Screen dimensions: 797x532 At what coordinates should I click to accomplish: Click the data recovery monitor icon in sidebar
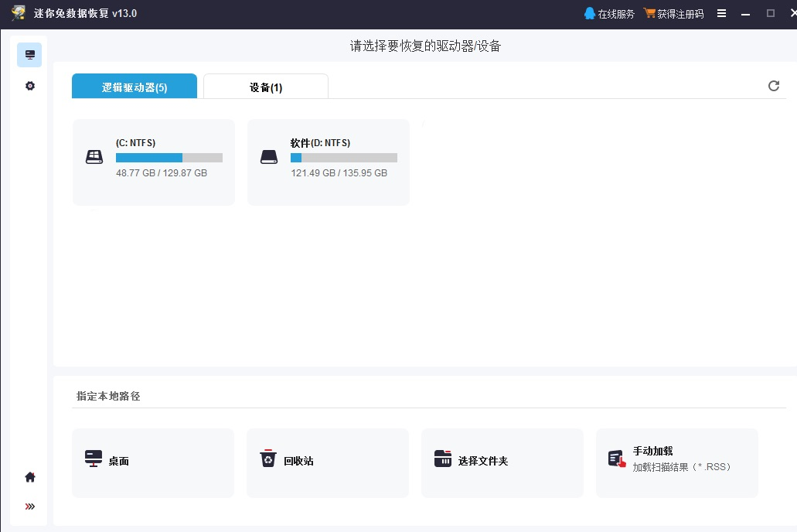click(x=29, y=55)
